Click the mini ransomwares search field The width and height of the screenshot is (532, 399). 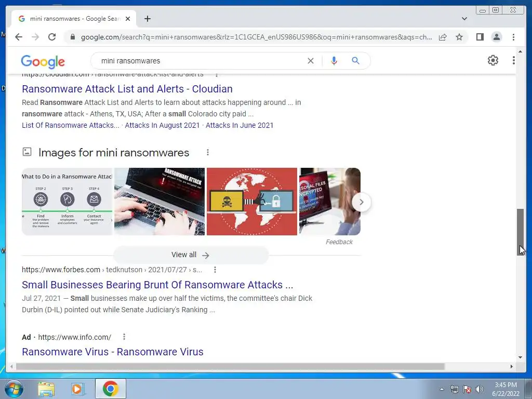click(200, 61)
